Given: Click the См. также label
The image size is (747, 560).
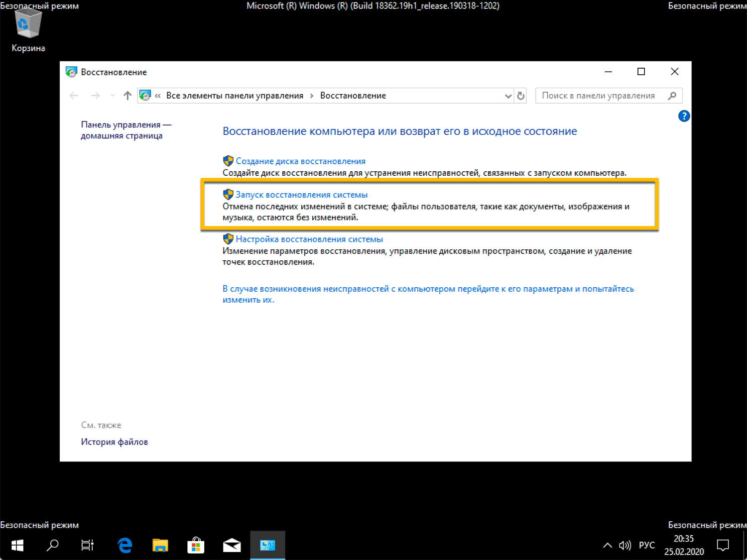Looking at the screenshot, I should [101, 425].
